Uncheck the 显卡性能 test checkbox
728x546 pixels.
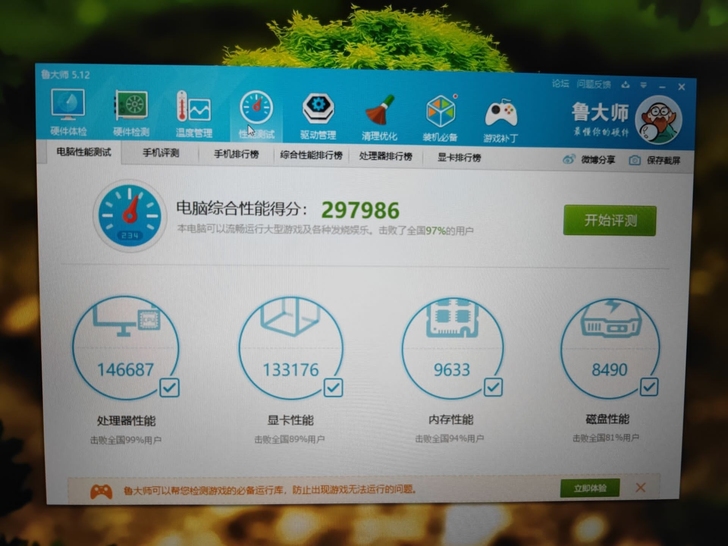[x=333, y=387]
